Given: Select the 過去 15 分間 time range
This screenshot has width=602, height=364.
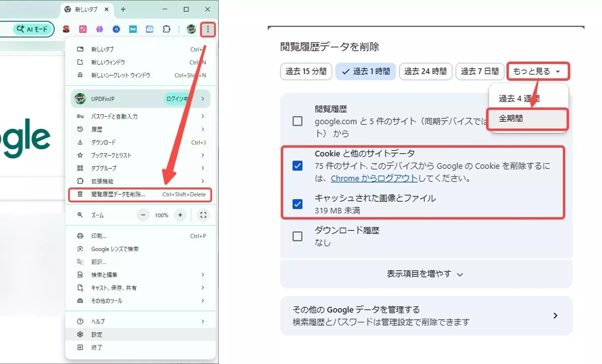Looking at the screenshot, I should pos(306,71).
